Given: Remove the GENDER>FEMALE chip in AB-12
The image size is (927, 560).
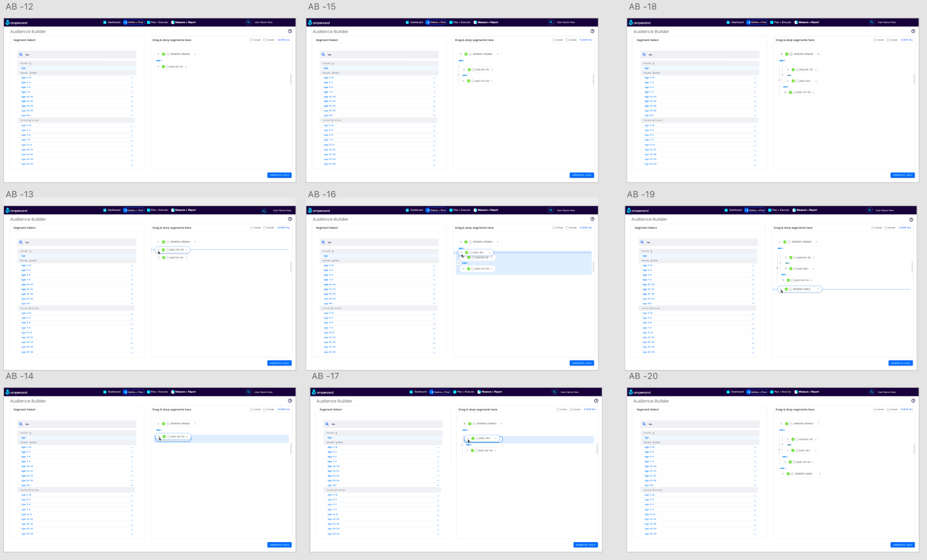Looking at the screenshot, I should [195, 54].
